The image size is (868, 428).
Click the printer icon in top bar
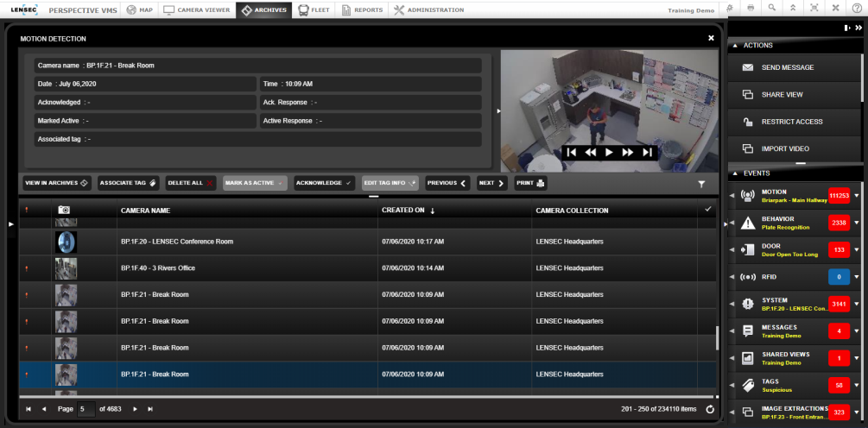[751, 9]
